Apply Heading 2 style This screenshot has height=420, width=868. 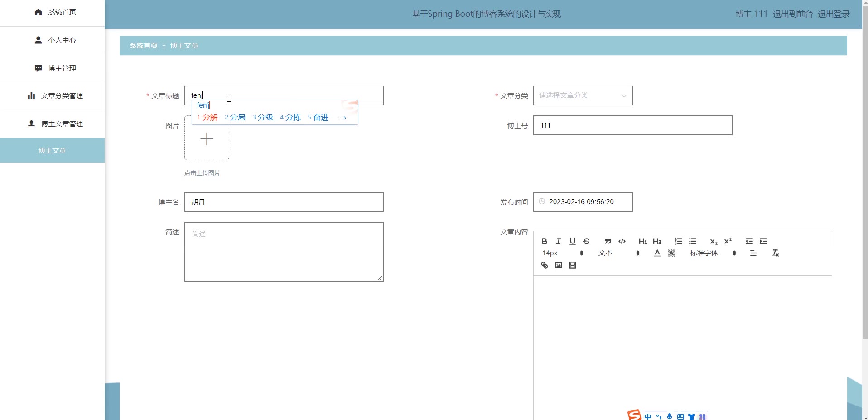(657, 241)
